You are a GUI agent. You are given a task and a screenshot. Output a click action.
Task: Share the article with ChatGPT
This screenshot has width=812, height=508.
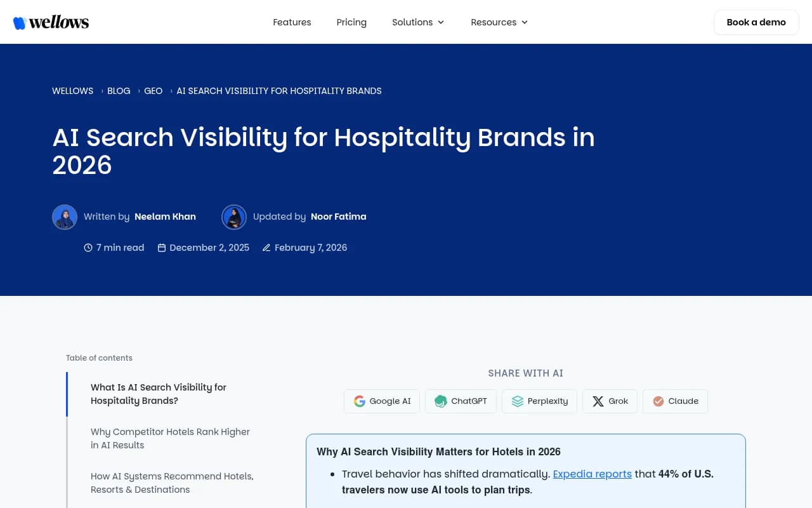pos(461,401)
